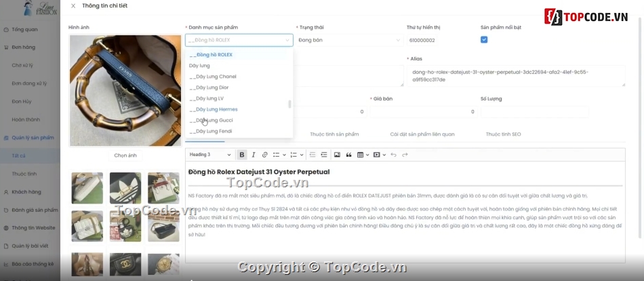Uncheck the Sản phẩm nổi bật checkbox
Screen dimensions: 644x281
coord(484,40)
